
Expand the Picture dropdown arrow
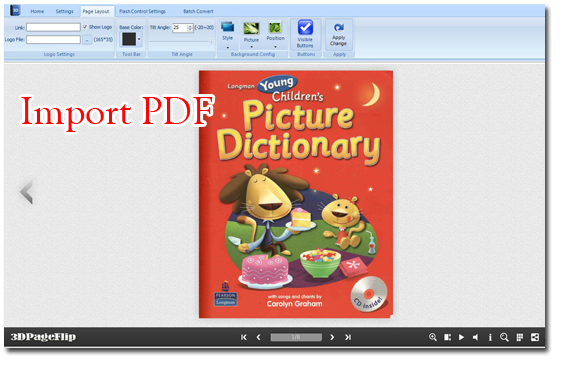[x=251, y=47]
